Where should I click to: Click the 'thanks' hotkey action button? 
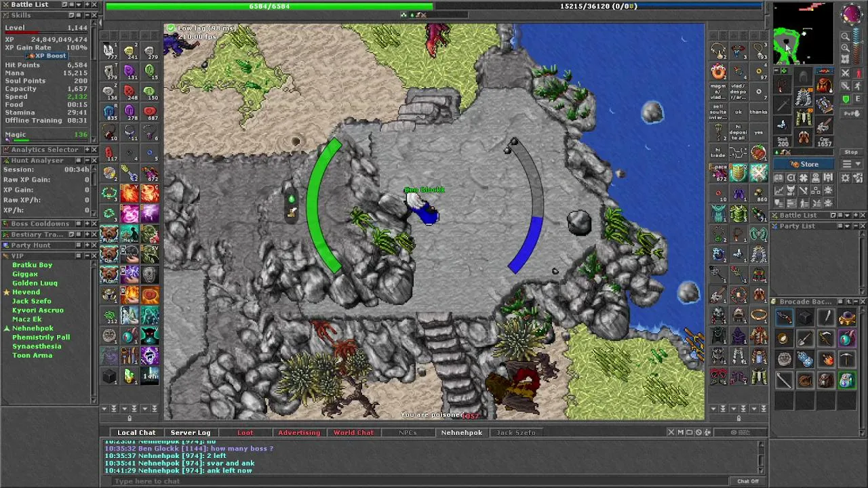click(x=758, y=113)
